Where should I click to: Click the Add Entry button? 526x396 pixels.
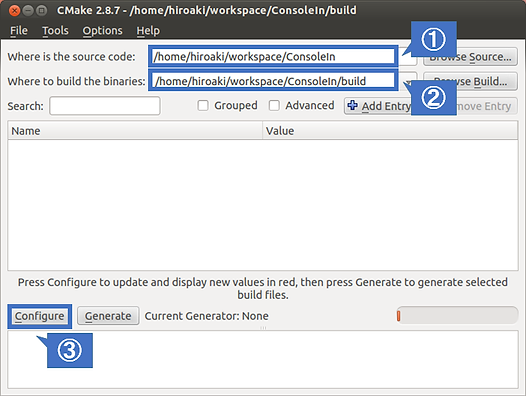(x=378, y=106)
